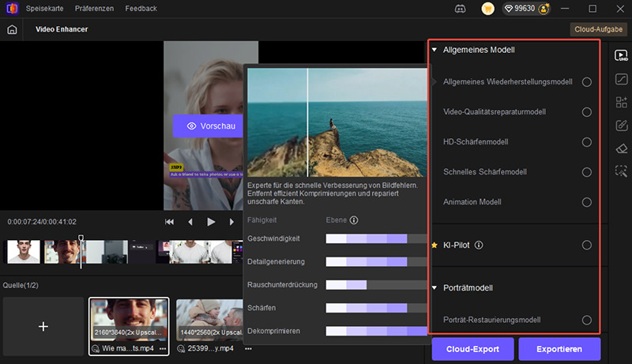Open more options for Wie ma...ts.mp4
This screenshot has height=364, width=632.
(163, 349)
